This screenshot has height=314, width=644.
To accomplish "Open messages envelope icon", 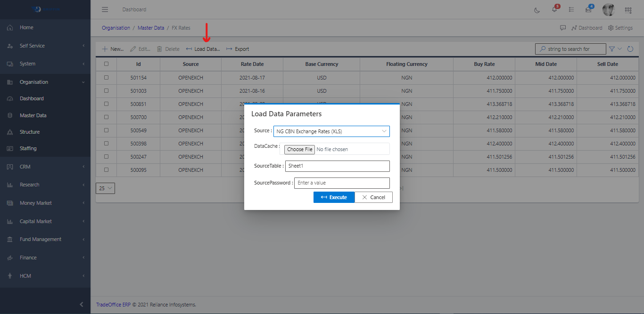I will tap(588, 10).
